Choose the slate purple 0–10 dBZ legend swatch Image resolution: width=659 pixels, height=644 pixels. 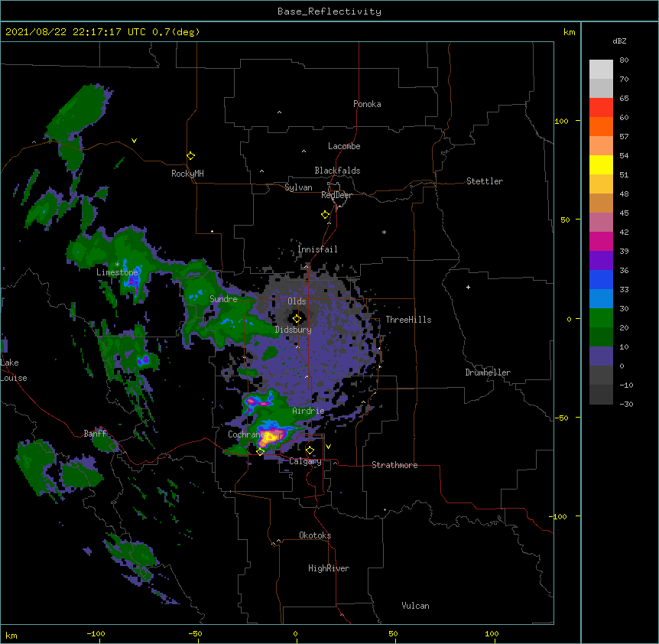pos(601,356)
